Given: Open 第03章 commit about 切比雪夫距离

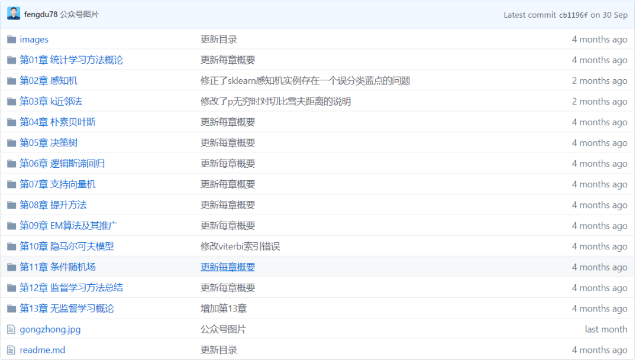Looking at the screenshot, I should pos(276,102).
